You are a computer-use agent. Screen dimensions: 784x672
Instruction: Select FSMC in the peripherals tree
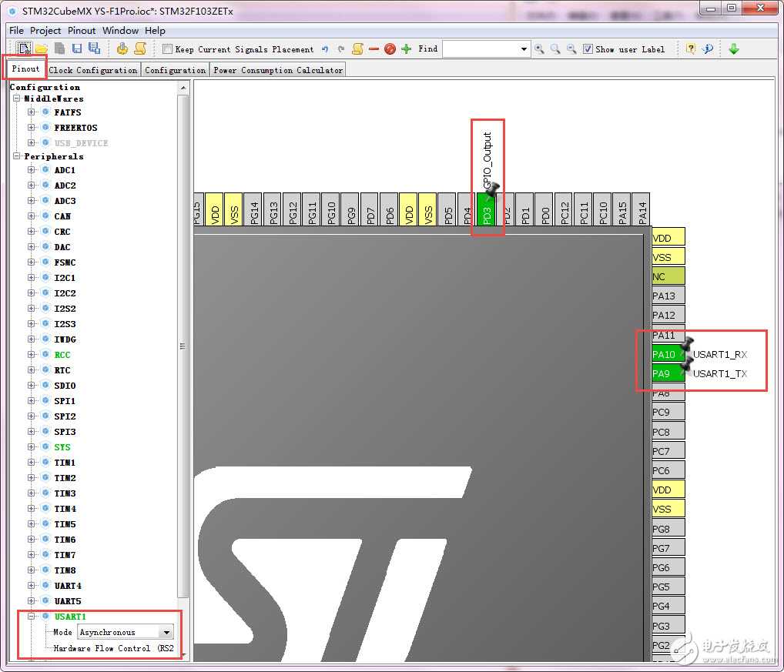[x=65, y=262]
